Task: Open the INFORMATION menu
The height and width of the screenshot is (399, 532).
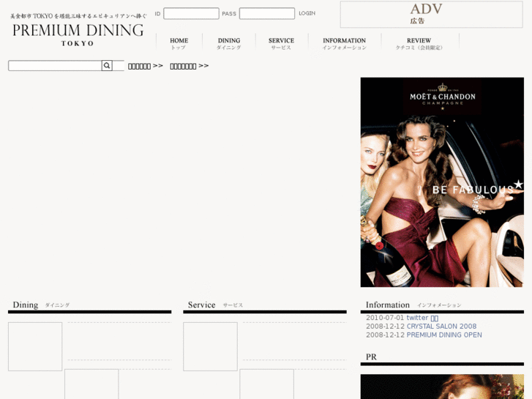Action: (345, 43)
